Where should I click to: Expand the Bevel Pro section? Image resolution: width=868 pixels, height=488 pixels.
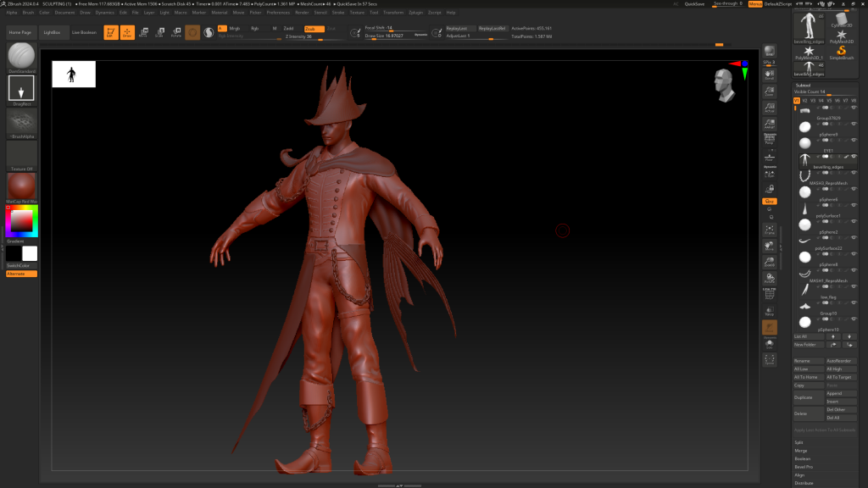click(x=804, y=467)
